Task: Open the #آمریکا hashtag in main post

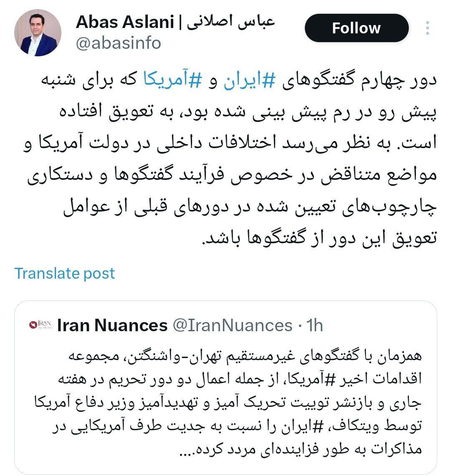Action: click(172, 80)
